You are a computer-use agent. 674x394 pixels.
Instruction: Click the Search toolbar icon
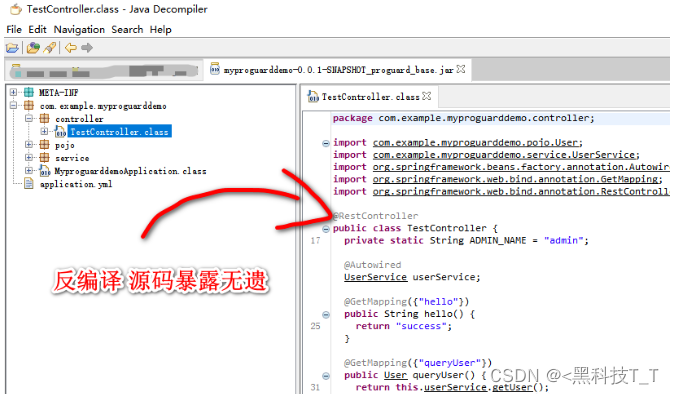point(49,48)
